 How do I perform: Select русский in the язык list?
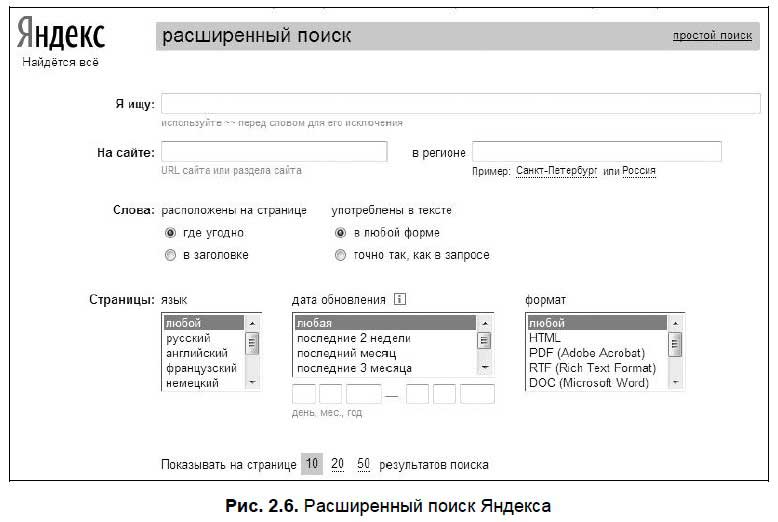point(204,338)
